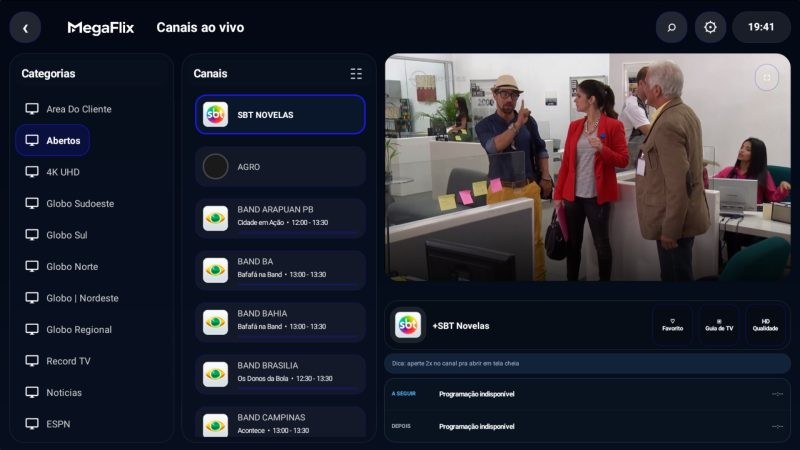The width and height of the screenshot is (800, 450).
Task: Play the BAND BAHIA channel
Action: (280, 322)
